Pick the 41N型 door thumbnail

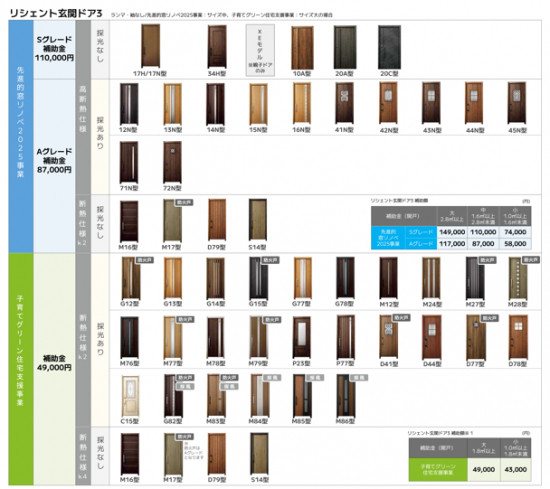(x=344, y=103)
